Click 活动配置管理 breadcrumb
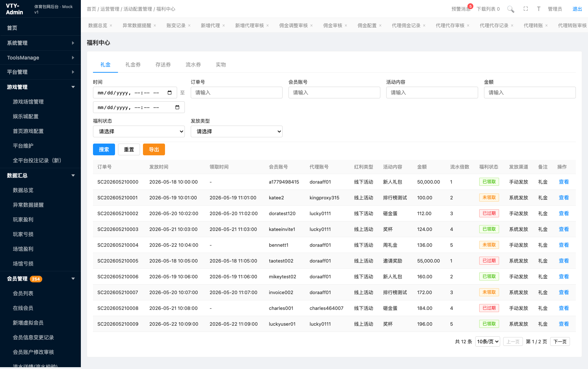This screenshot has height=369, width=588. 138,9
